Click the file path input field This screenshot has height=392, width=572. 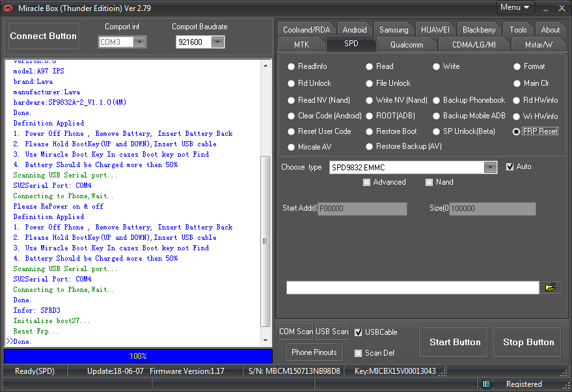pos(413,287)
